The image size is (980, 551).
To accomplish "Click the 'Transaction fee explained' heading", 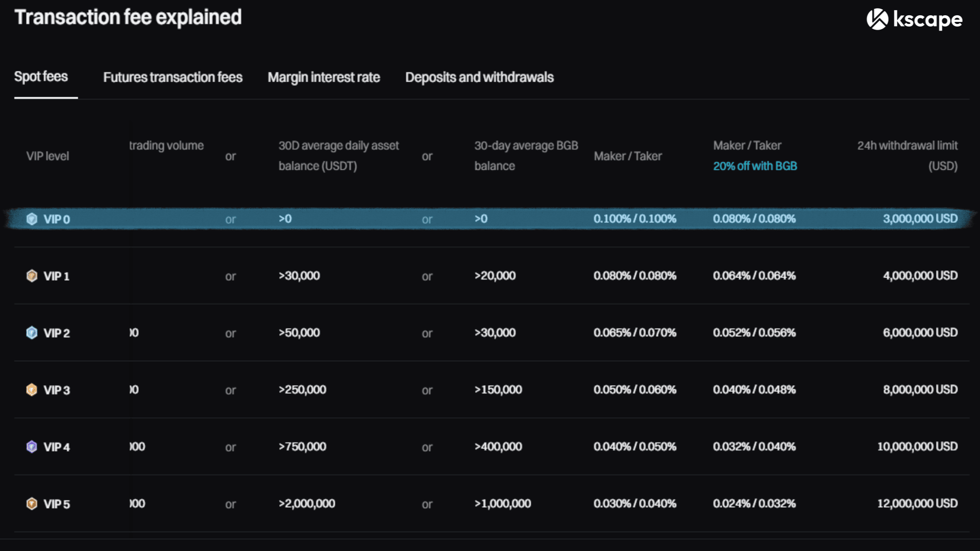I will [128, 17].
